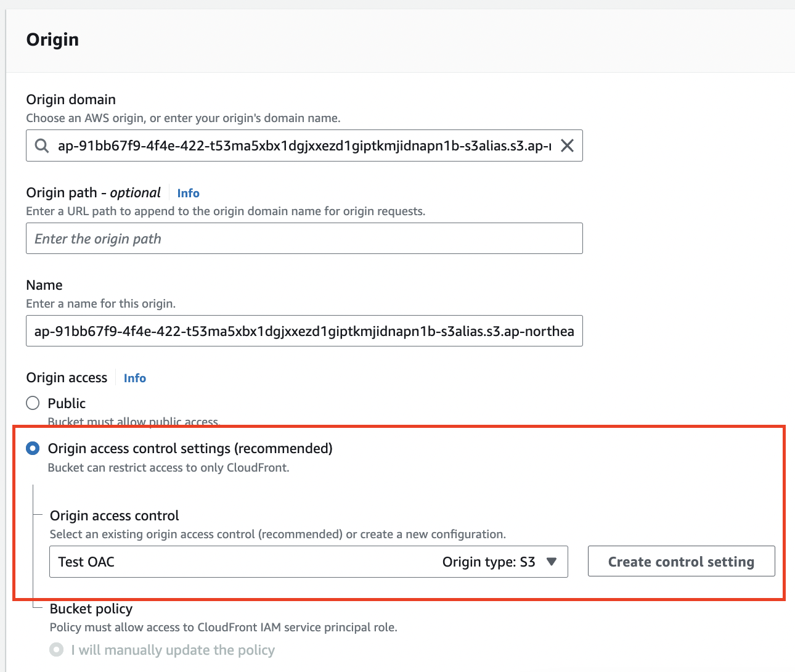
Task: Open the Info link beside Origin access
Action: (134, 378)
